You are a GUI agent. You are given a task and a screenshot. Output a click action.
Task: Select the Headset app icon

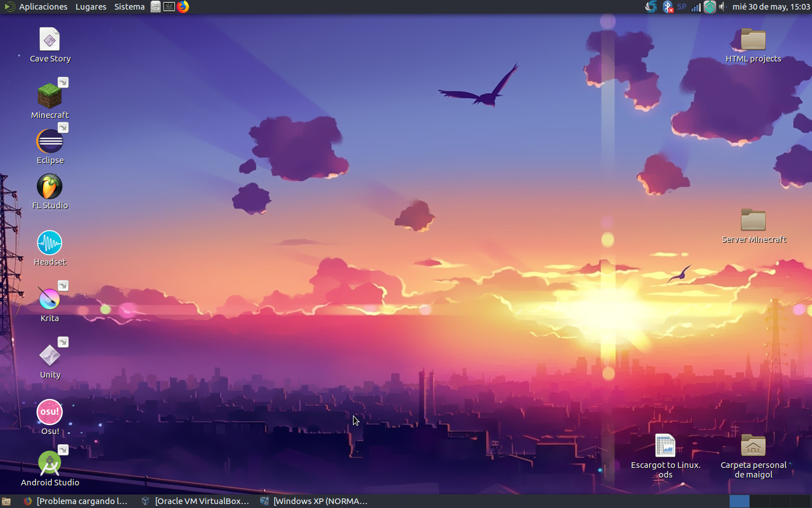[50, 243]
